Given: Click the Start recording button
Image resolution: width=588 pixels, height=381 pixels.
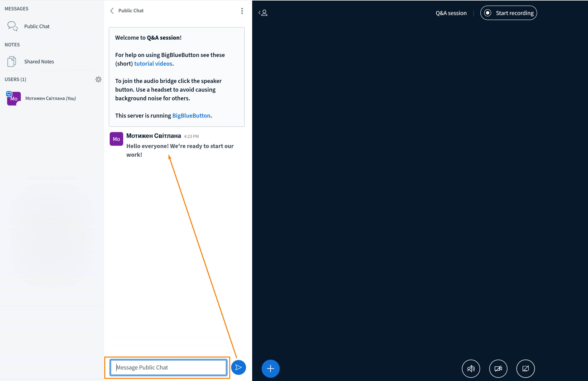Looking at the screenshot, I should click(508, 13).
